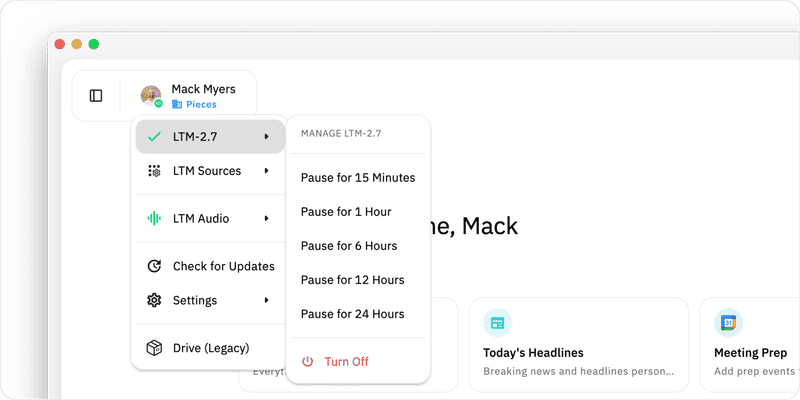The height and width of the screenshot is (400, 800).
Task: Click the Check for Updates clock icon
Action: [x=154, y=266]
